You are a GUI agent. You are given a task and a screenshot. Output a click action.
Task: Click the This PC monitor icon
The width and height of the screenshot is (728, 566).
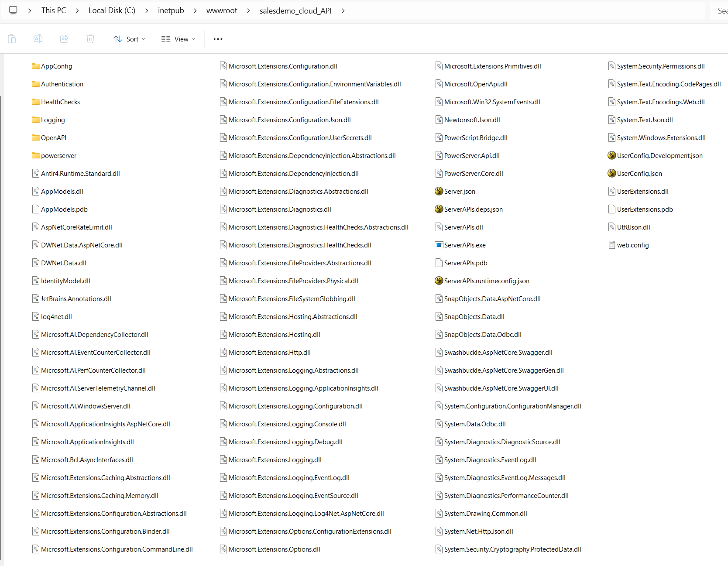pos(13,10)
